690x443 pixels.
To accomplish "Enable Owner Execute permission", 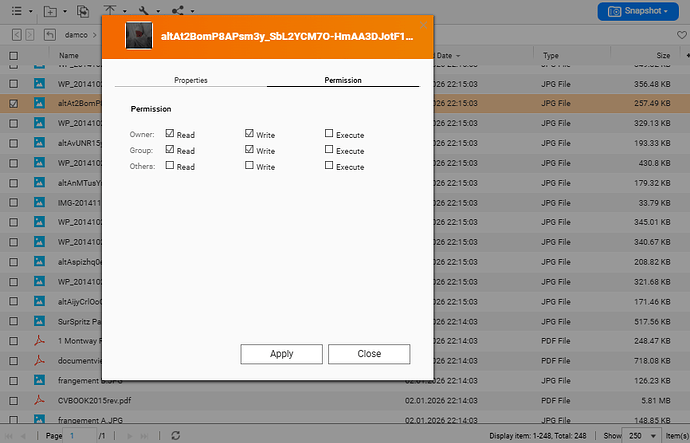I will (x=329, y=133).
